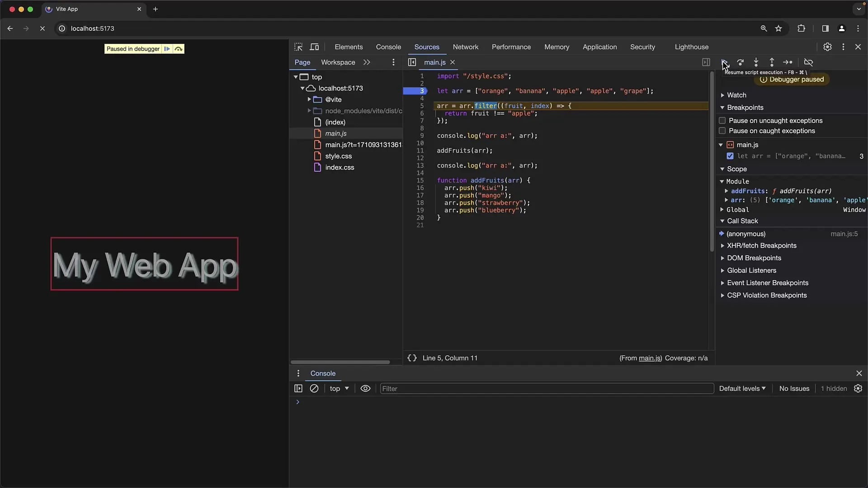Select style.css in the file tree
The height and width of the screenshot is (488, 868).
(338, 156)
